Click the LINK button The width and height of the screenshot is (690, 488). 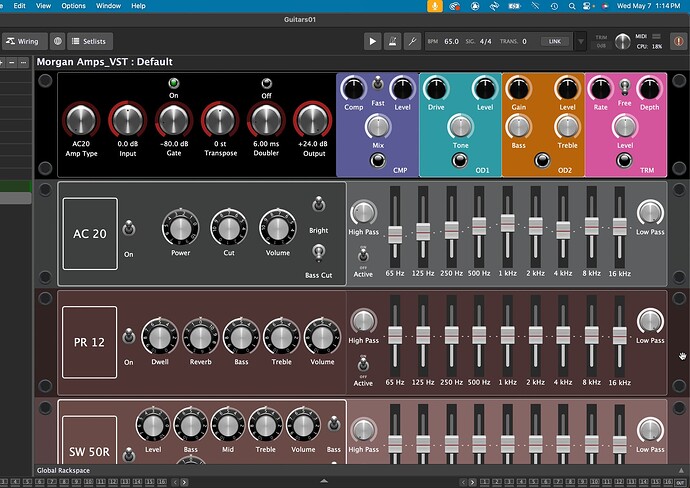pos(554,41)
